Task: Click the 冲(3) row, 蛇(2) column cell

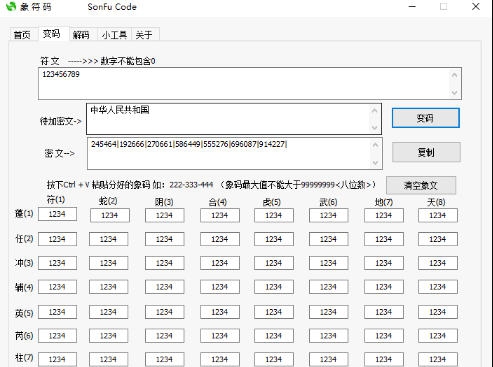Action: (109, 263)
